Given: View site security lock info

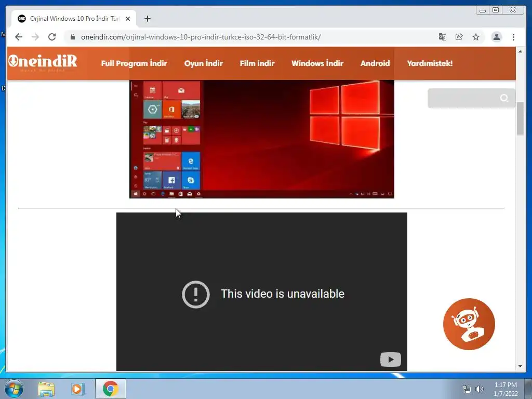Looking at the screenshot, I should tap(72, 37).
